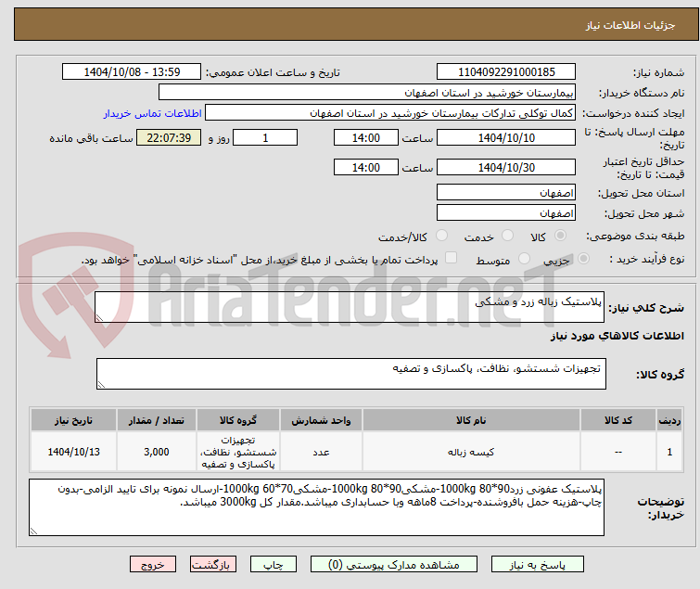Click the خروج exit button

coord(153,565)
